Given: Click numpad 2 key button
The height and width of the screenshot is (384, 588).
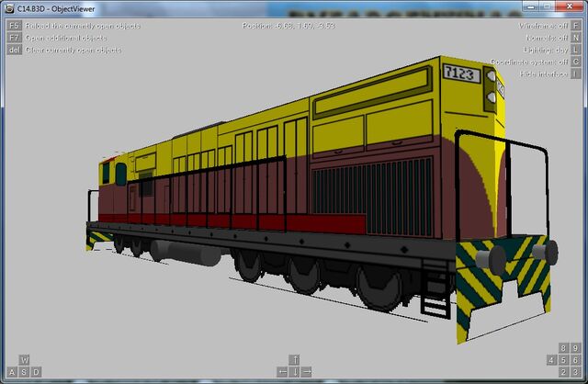Looking at the screenshot, I should [563, 372].
